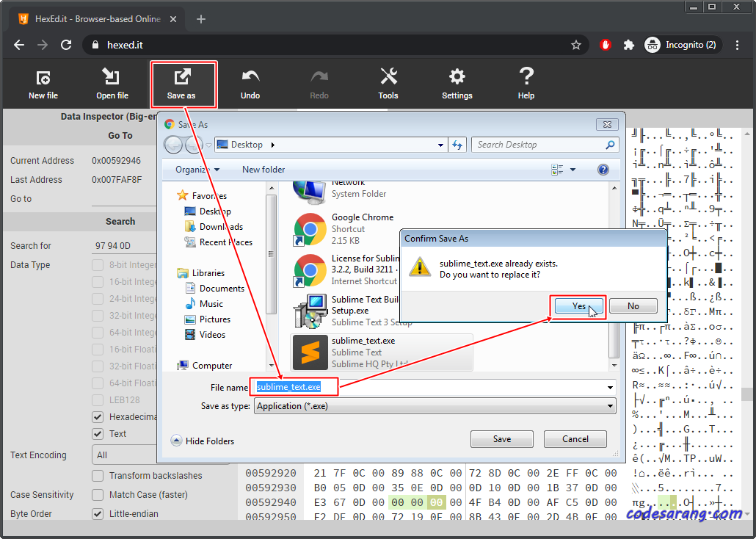Uncheck the Little-endian checkbox

pyautogui.click(x=98, y=514)
